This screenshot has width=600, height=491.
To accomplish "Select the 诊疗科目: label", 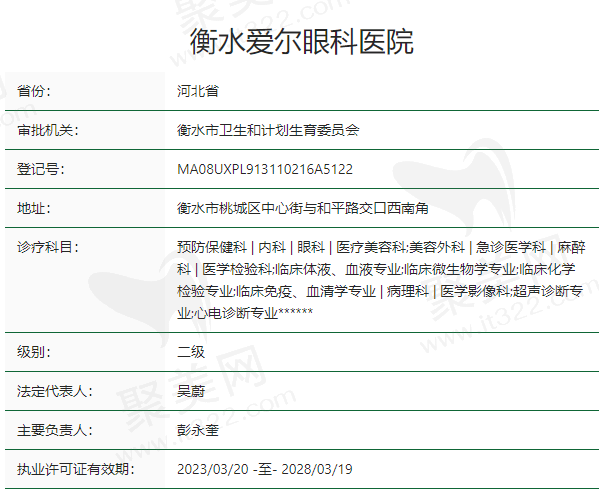I will click(47, 247).
